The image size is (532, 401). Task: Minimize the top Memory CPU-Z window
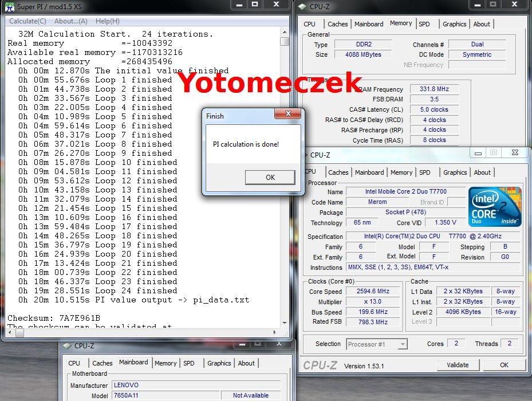pyautogui.click(x=478, y=5)
